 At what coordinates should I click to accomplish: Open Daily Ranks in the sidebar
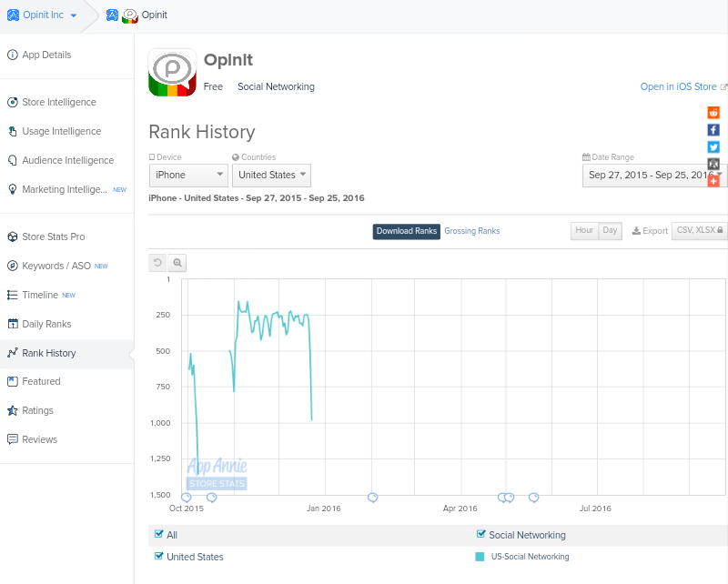(45, 324)
